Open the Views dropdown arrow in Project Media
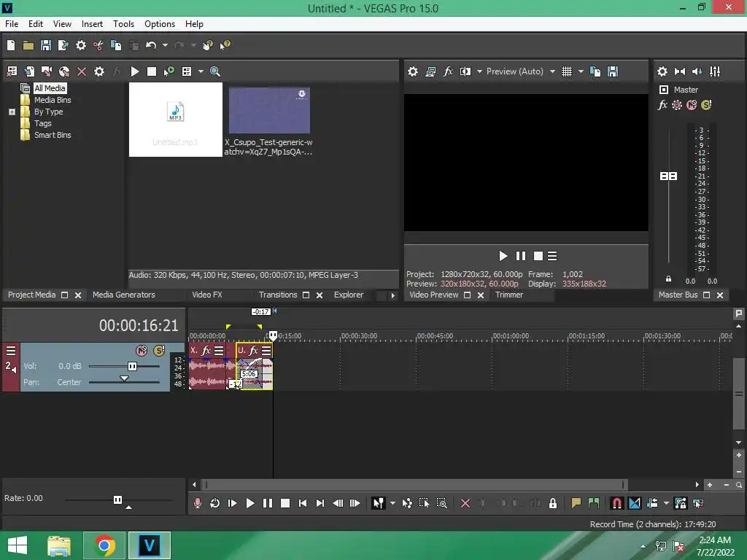The height and width of the screenshot is (560, 747). 201,71
